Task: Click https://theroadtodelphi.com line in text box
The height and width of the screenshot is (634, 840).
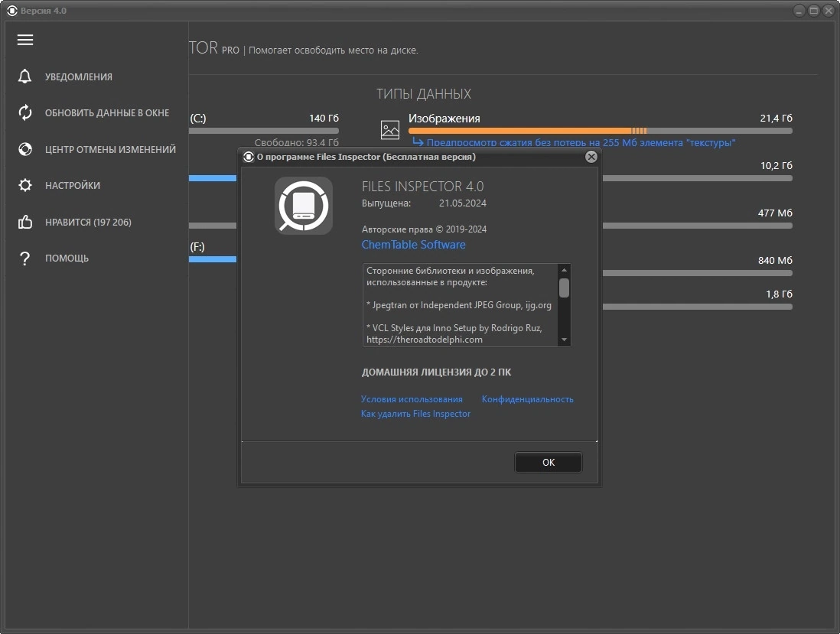Action: (425, 340)
